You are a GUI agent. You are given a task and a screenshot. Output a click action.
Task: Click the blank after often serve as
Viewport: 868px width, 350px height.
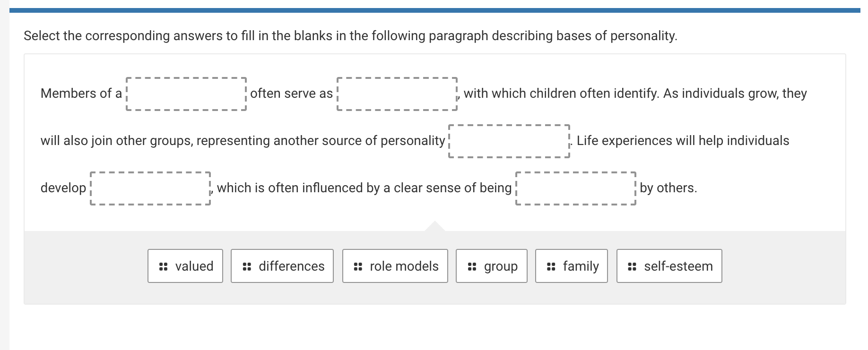coord(397,94)
